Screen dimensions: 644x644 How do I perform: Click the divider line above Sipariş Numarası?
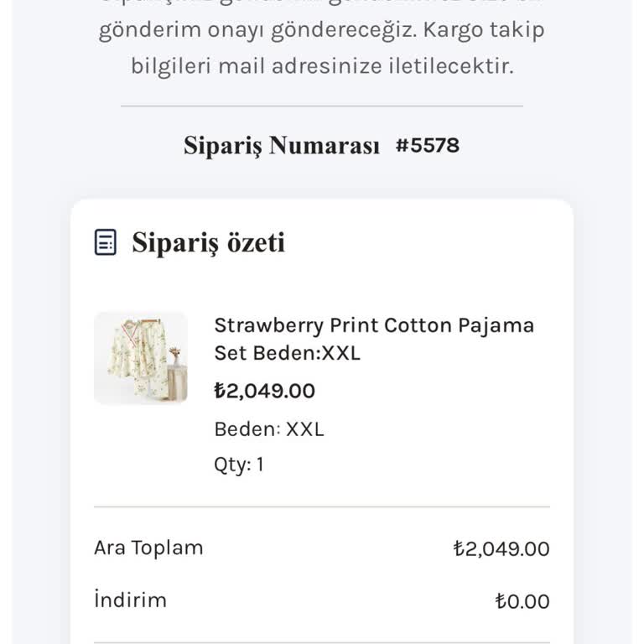click(x=321, y=106)
